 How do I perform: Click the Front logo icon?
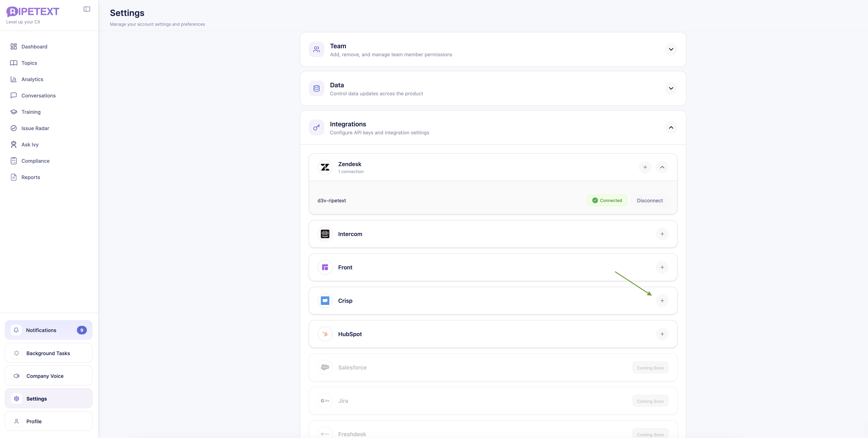coord(325,267)
